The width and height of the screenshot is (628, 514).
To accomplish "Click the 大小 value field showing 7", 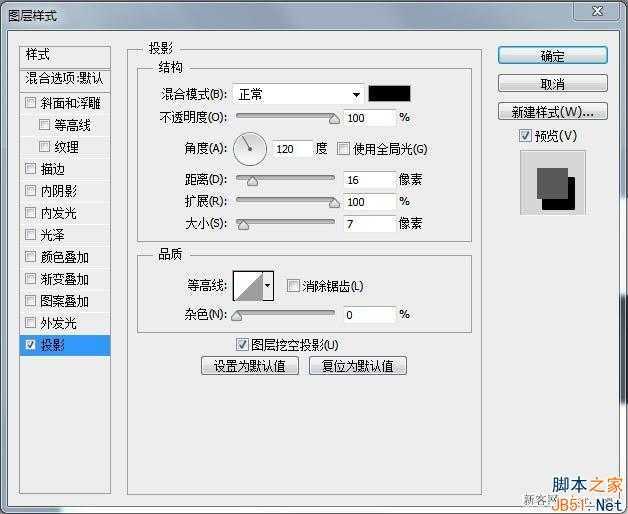I will click(x=370, y=224).
